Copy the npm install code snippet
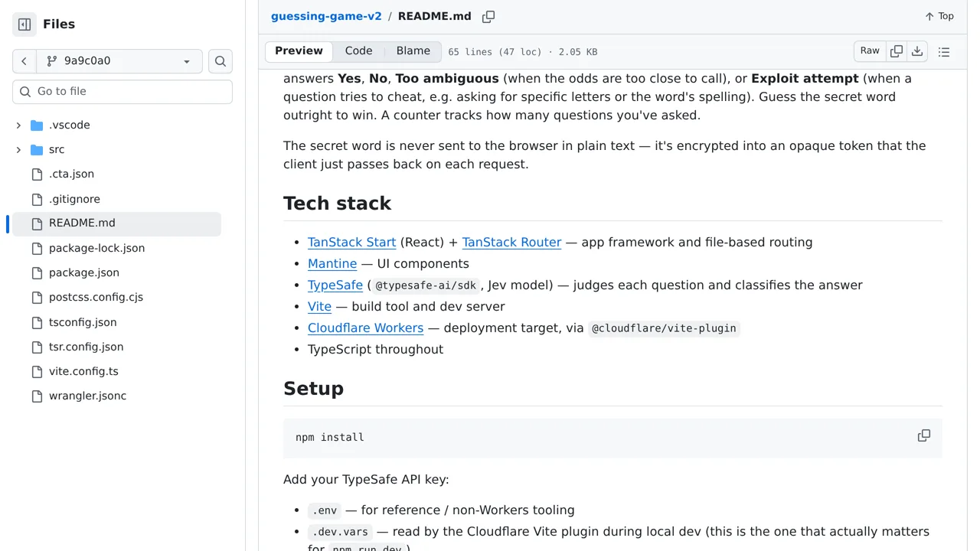The width and height of the screenshot is (980, 551). [x=924, y=435]
